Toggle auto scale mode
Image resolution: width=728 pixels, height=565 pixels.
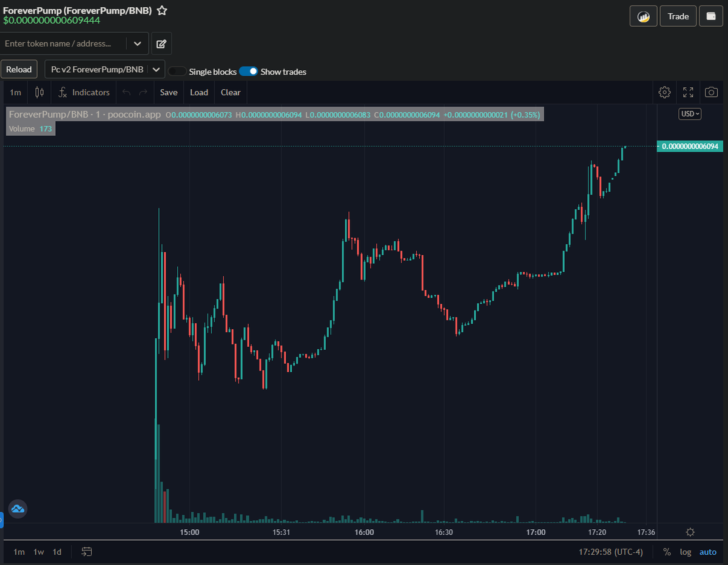click(708, 552)
